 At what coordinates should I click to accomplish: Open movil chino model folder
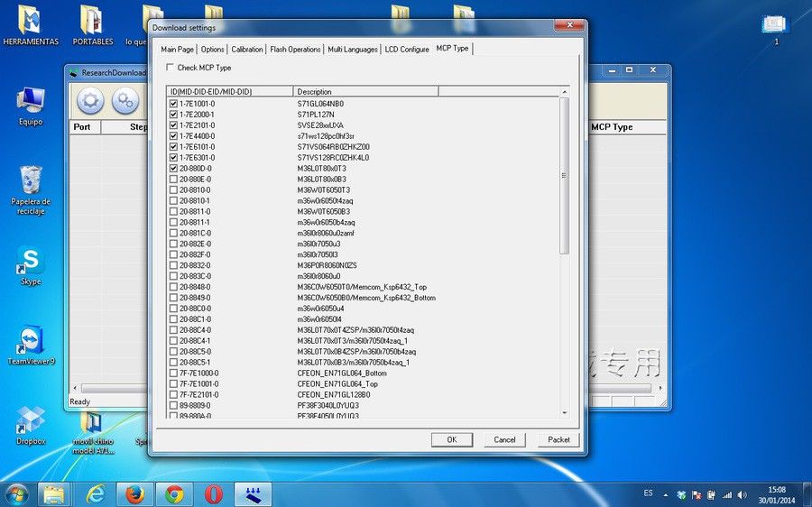[93, 433]
